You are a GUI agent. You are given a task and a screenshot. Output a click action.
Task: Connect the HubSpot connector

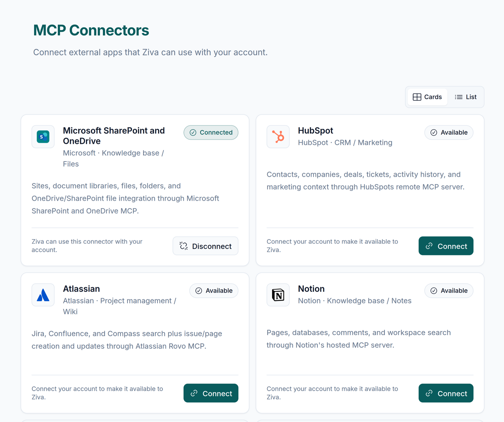pos(446,246)
